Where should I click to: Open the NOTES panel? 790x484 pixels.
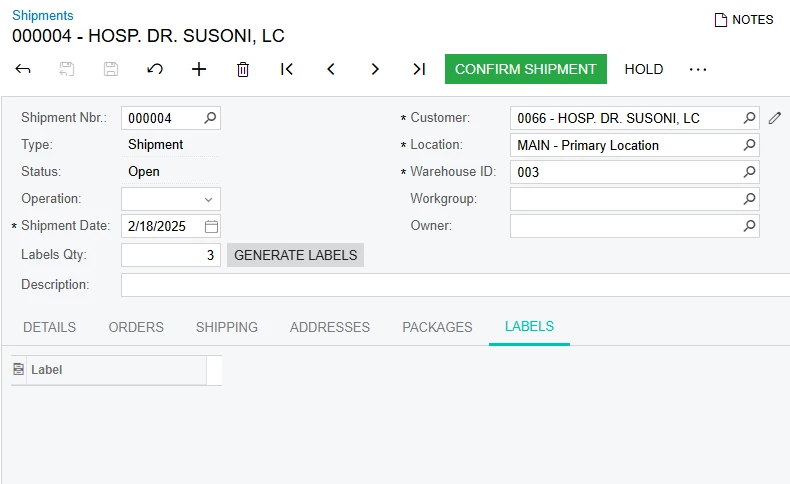744,20
